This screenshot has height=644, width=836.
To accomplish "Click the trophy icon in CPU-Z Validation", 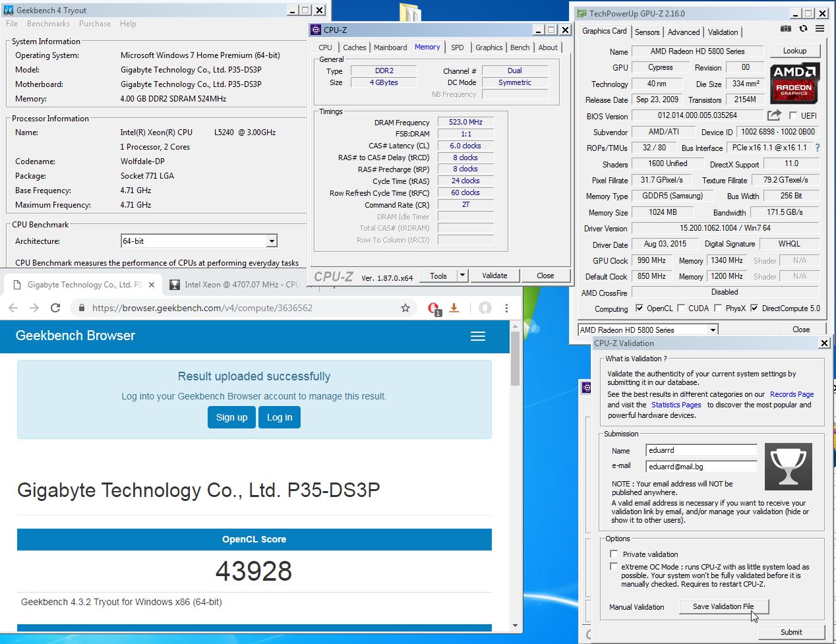I will (789, 466).
